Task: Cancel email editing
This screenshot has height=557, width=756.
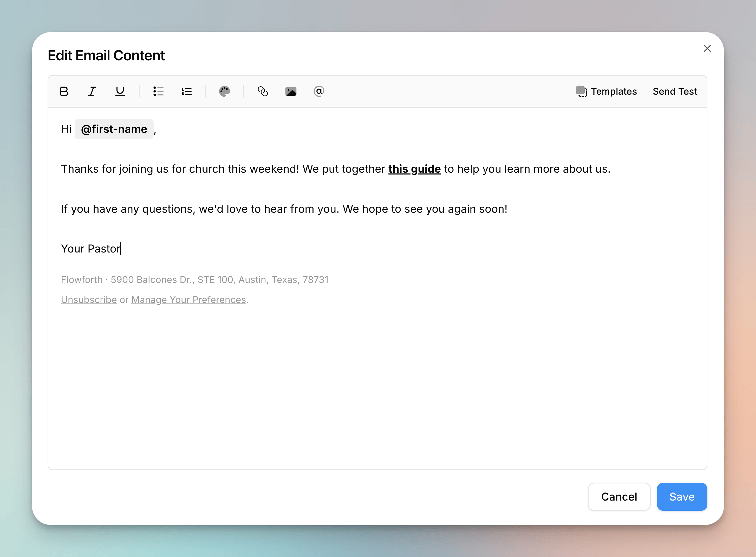Action: point(619,497)
